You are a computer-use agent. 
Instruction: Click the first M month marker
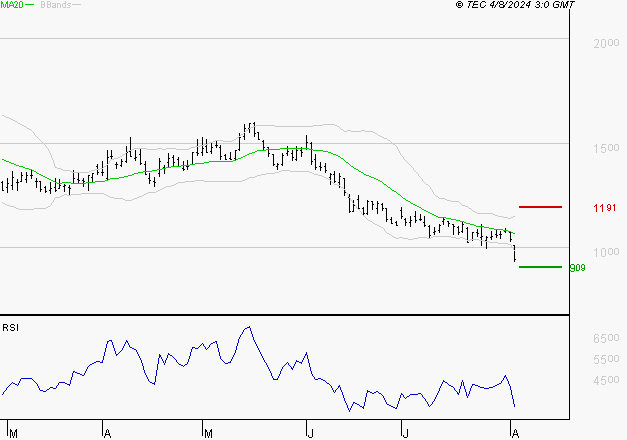(x=14, y=434)
